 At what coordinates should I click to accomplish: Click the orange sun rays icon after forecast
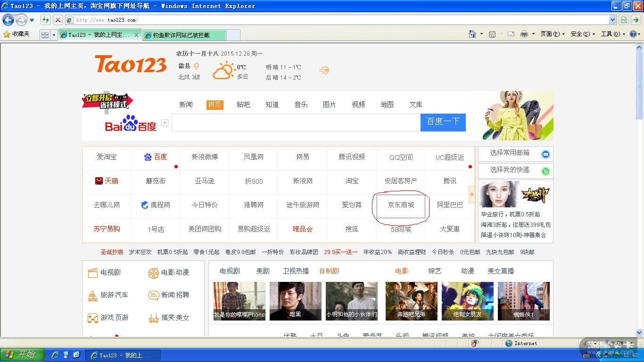[324, 70]
